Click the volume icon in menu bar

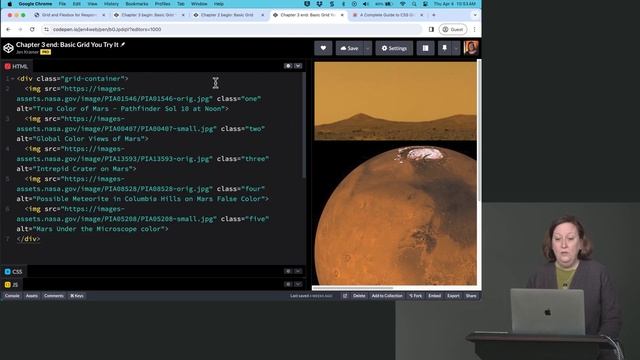tap(365, 4)
